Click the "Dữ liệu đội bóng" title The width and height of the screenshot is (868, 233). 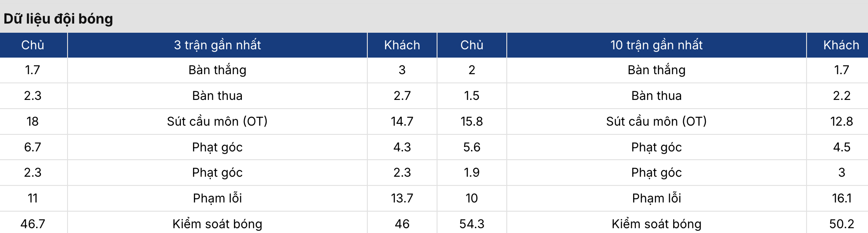coord(58,19)
